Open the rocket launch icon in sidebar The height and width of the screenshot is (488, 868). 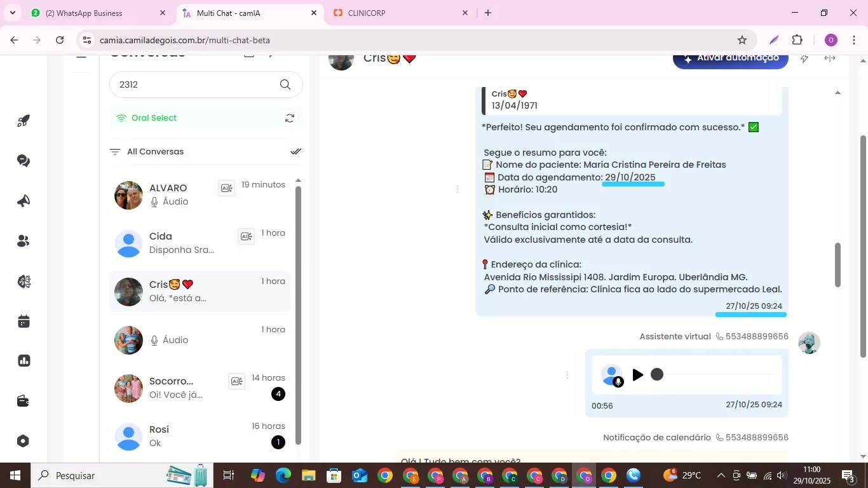[24, 121]
